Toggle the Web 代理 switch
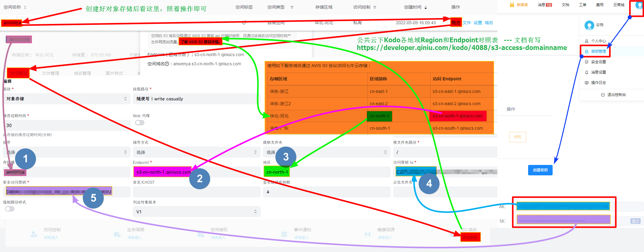644x252 pixels. tap(140, 123)
